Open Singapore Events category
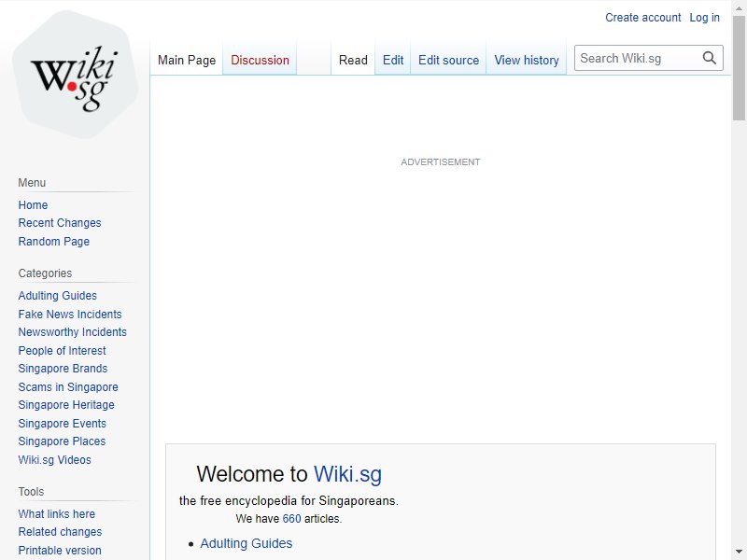 pyautogui.click(x=62, y=424)
